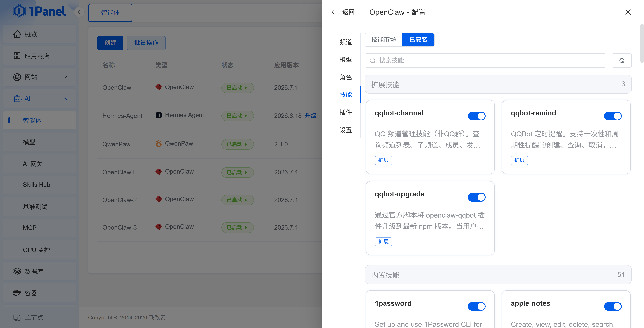Turn off the apple-notes skill

click(x=612, y=306)
